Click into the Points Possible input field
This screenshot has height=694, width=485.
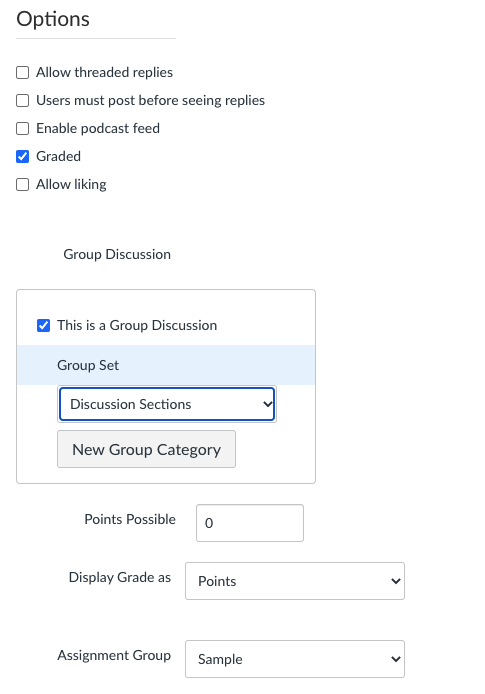tap(250, 523)
